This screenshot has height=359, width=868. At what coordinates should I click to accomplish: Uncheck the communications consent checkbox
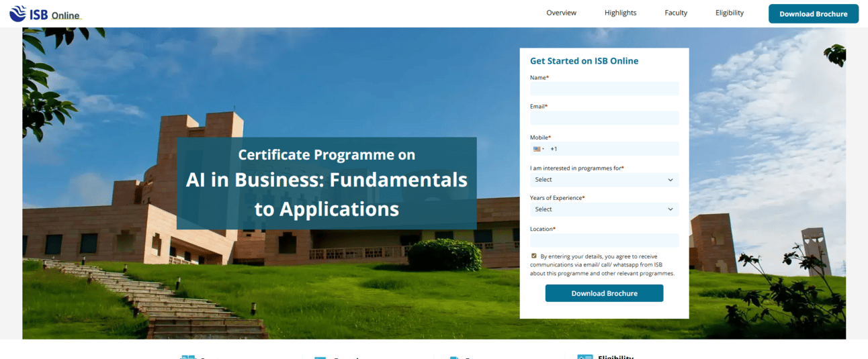534,256
